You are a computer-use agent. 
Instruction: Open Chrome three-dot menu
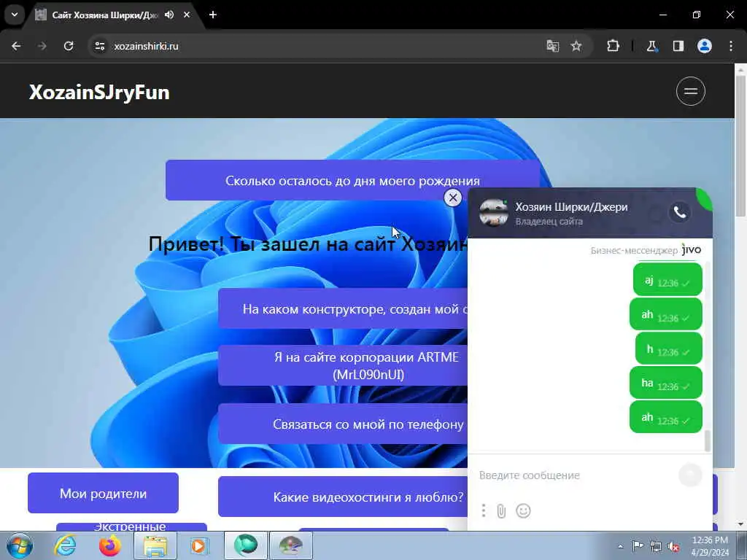point(731,46)
